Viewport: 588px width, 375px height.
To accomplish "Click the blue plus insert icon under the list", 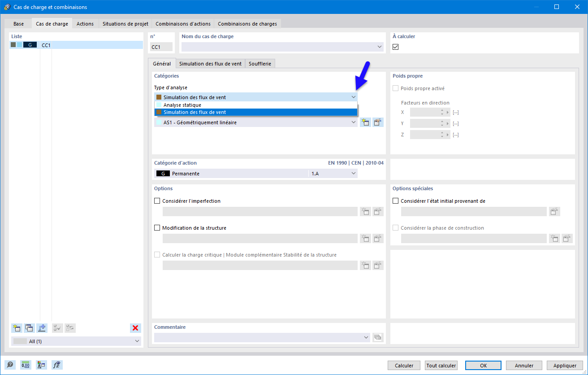I will 42,328.
